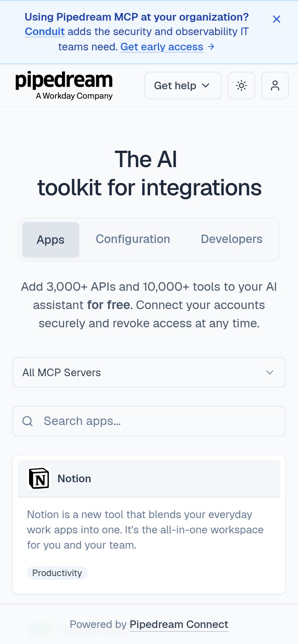Screen dimensions: 298x644
Task: Click the Productivity category tag
Action: (x=57, y=573)
